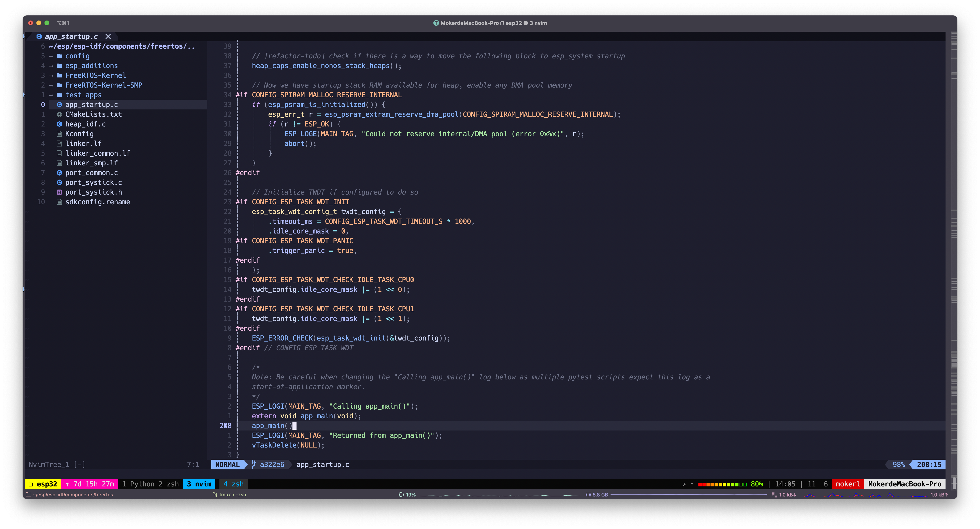This screenshot has width=980, height=529.
Task: Click the battery level bar meter
Action: [722, 484]
